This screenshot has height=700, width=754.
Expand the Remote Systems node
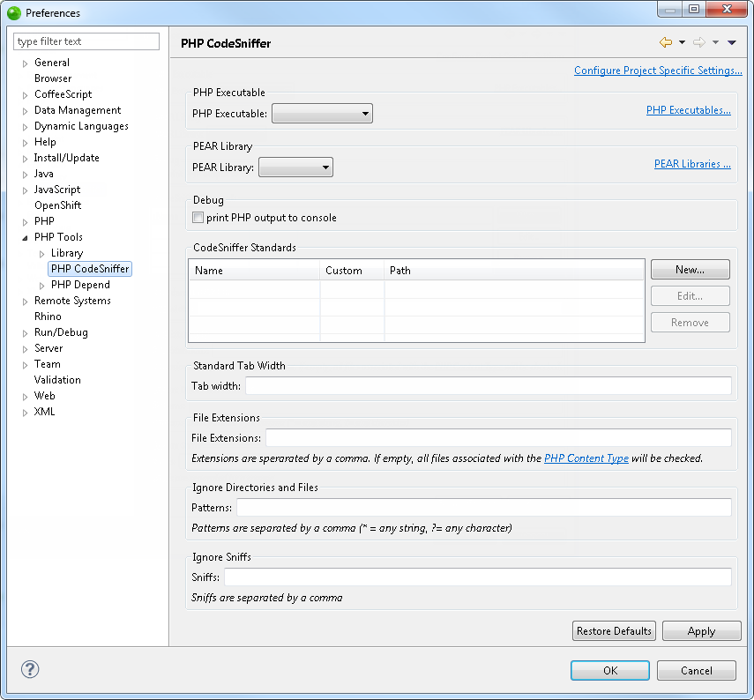(x=25, y=300)
